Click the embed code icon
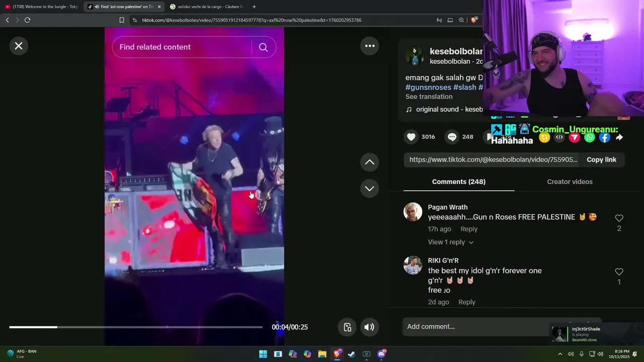The height and width of the screenshot is (362, 644). [559, 137]
